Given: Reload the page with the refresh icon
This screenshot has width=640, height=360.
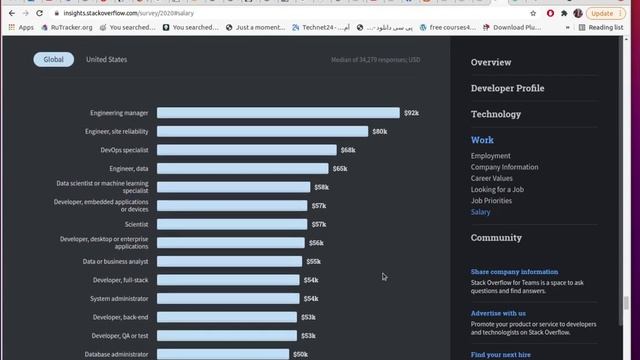Looking at the screenshot, I should [x=39, y=13].
